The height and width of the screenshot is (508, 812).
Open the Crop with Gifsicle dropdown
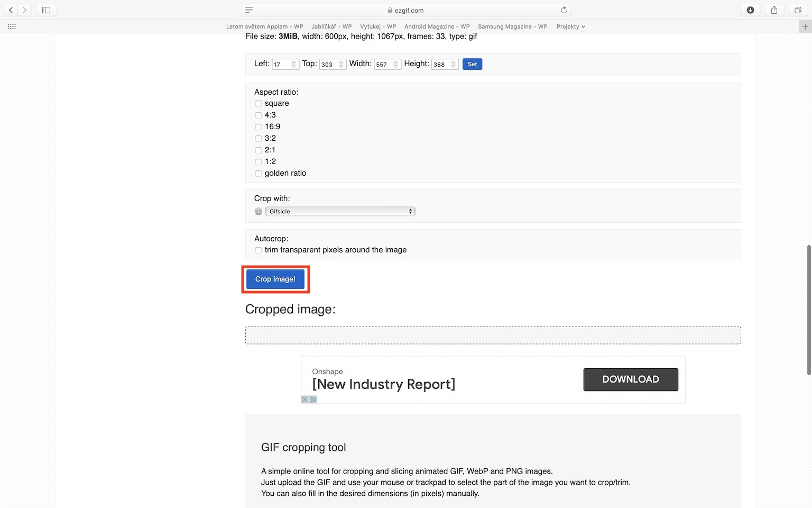[x=340, y=211]
